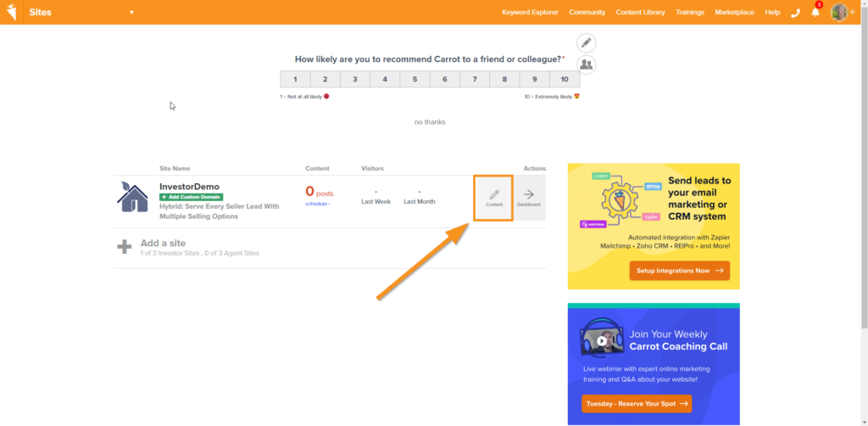Open the Trainings menu item
868x426 pixels.
click(x=690, y=12)
